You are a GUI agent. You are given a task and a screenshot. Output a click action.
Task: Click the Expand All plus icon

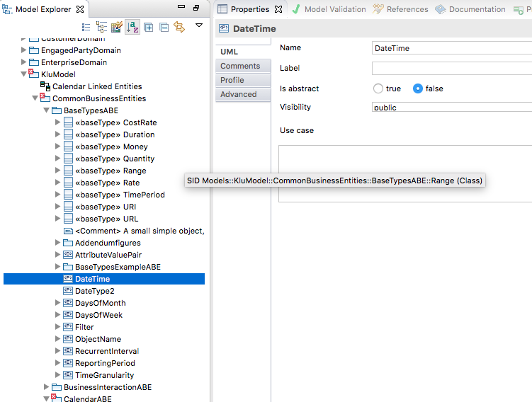(149, 27)
